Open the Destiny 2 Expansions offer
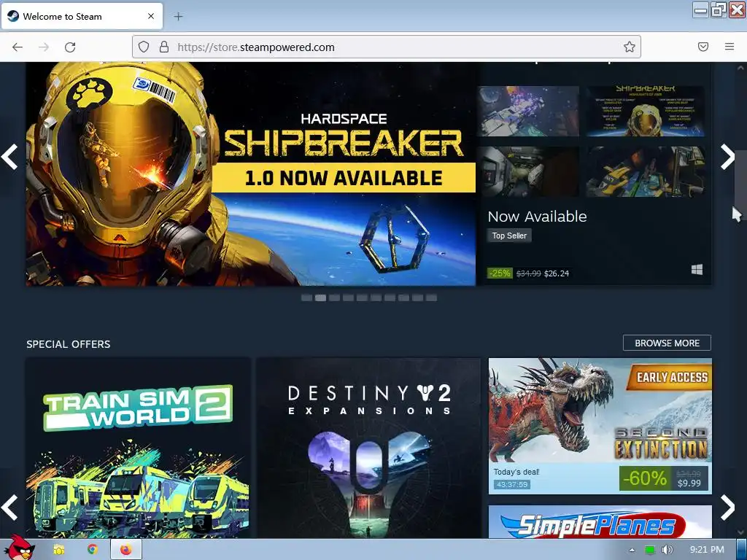This screenshot has height=560, width=747. pyautogui.click(x=368, y=448)
